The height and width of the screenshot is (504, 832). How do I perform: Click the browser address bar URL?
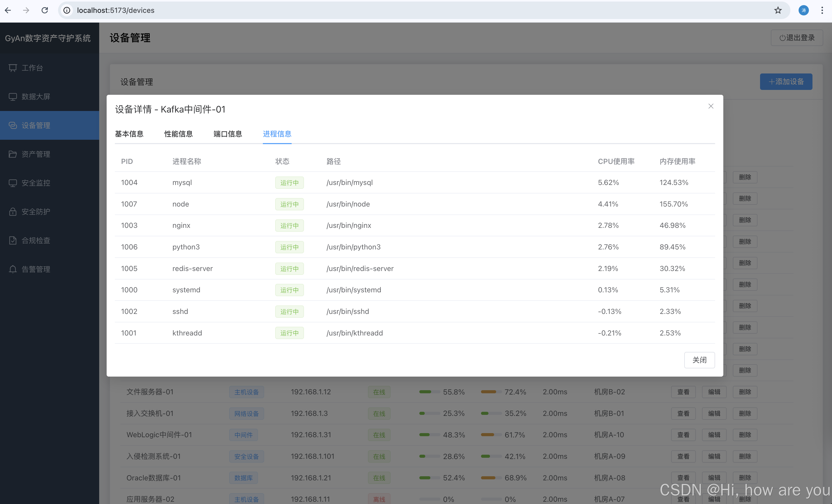click(x=115, y=11)
